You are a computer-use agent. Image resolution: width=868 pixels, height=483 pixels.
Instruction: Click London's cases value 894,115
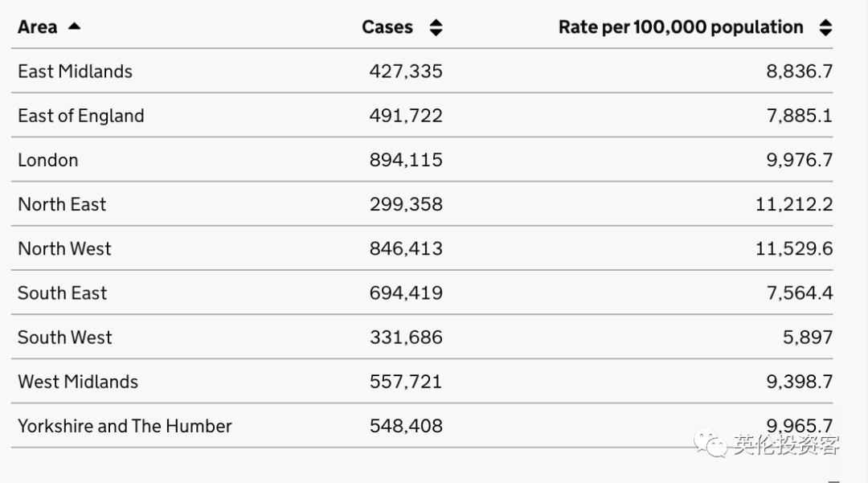pos(406,160)
